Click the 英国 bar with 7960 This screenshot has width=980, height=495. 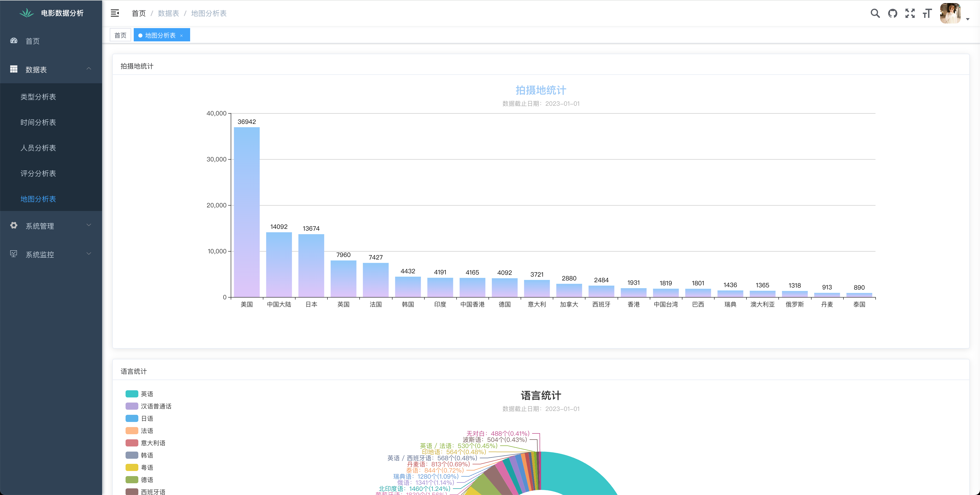[344, 279]
